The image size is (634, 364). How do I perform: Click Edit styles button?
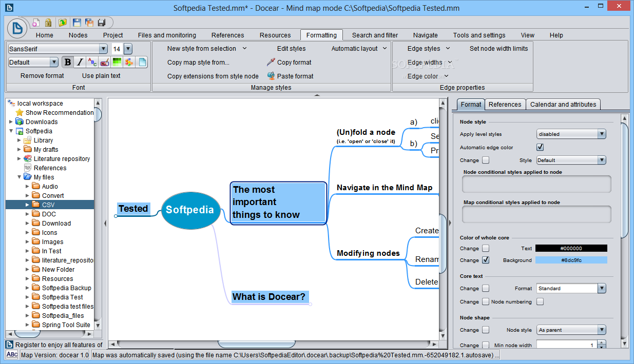point(292,48)
